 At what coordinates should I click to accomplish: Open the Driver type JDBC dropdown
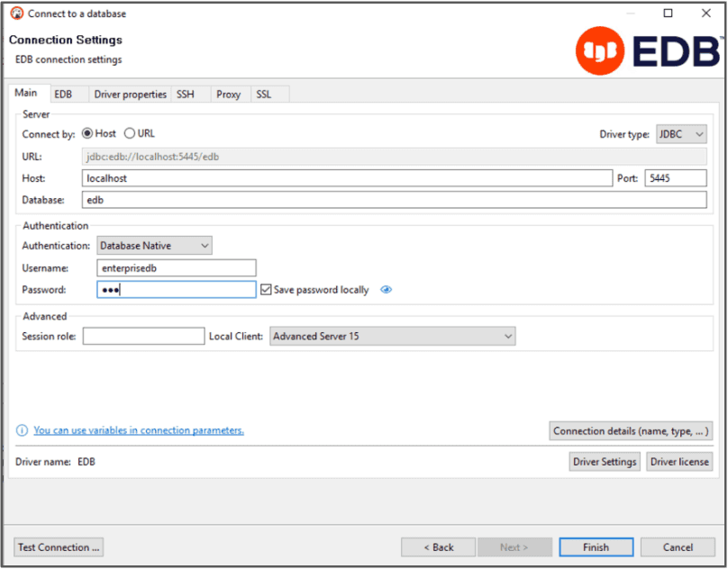click(x=681, y=134)
